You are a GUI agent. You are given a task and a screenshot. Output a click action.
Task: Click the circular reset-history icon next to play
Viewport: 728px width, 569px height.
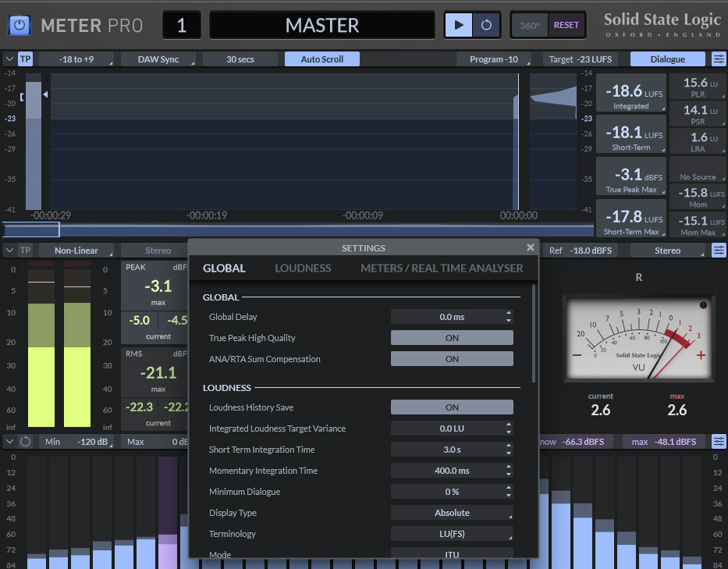click(x=486, y=25)
